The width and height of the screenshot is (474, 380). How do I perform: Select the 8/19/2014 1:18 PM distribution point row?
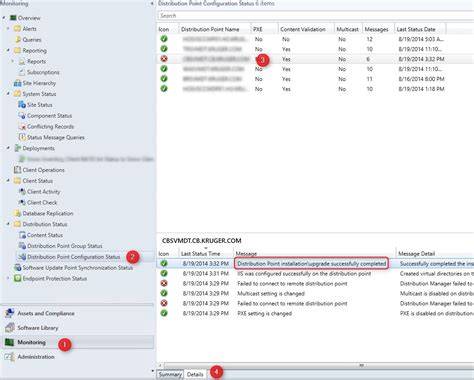pos(315,89)
